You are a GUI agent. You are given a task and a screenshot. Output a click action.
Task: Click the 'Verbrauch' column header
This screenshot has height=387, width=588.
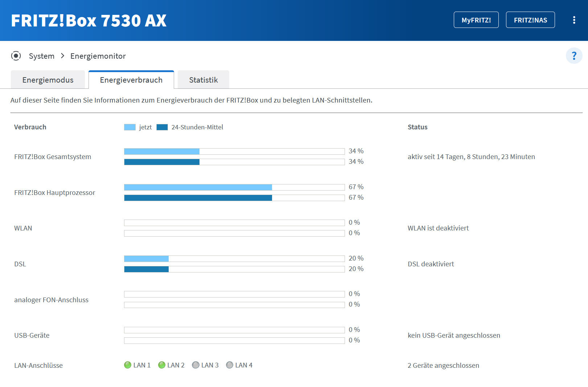(x=30, y=127)
